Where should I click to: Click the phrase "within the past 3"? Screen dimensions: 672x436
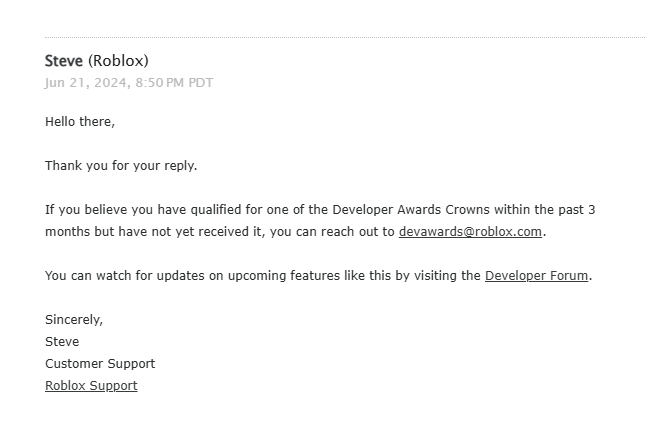[544, 210]
